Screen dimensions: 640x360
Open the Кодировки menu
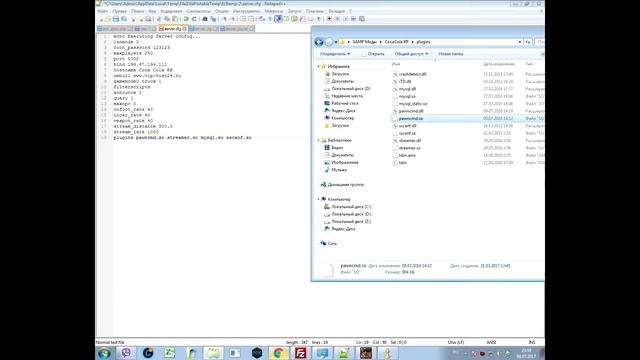[171, 11]
